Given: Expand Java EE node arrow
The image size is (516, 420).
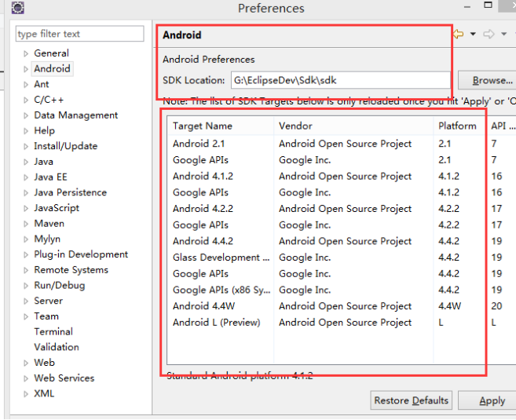Looking at the screenshot, I should pyautogui.click(x=26, y=177).
